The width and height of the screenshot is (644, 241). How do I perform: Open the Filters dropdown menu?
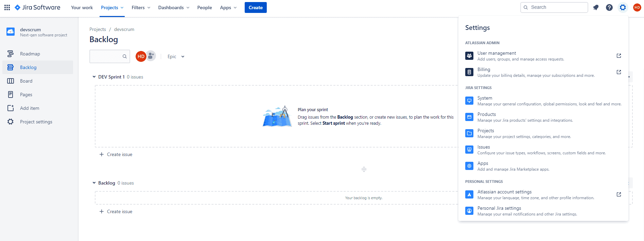tap(141, 7)
